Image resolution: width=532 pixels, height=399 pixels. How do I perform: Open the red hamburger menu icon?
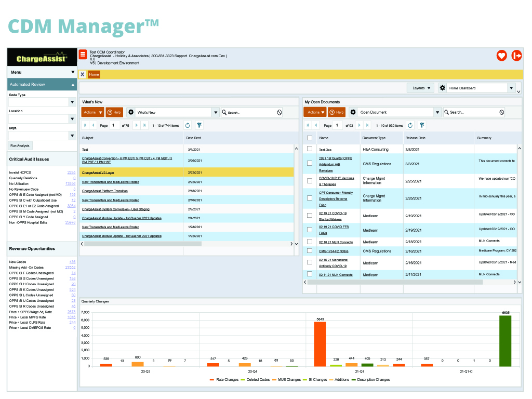[x=83, y=54]
